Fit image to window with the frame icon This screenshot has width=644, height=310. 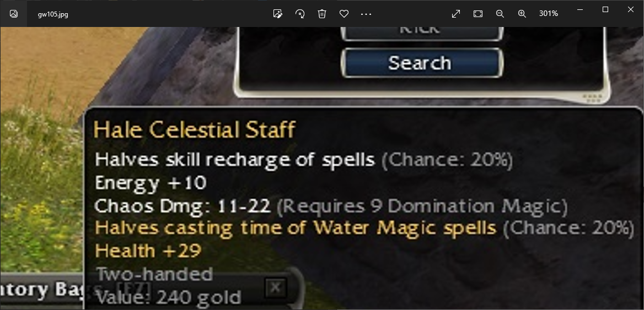click(x=477, y=14)
